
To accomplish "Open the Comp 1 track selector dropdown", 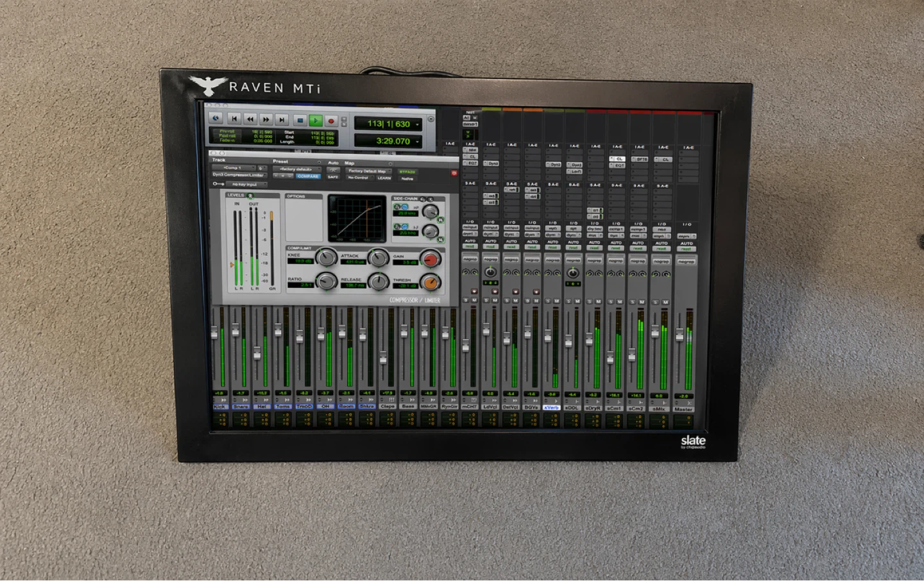I will (x=234, y=168).
